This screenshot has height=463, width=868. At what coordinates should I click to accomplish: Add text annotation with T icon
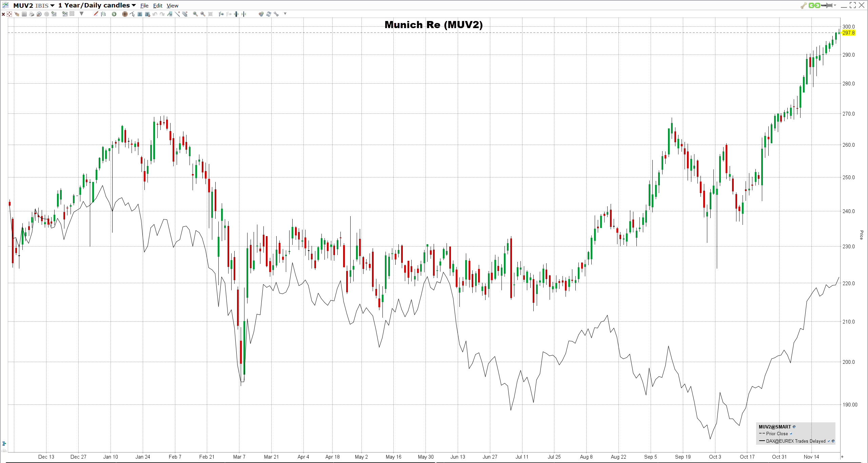[140, 14]
